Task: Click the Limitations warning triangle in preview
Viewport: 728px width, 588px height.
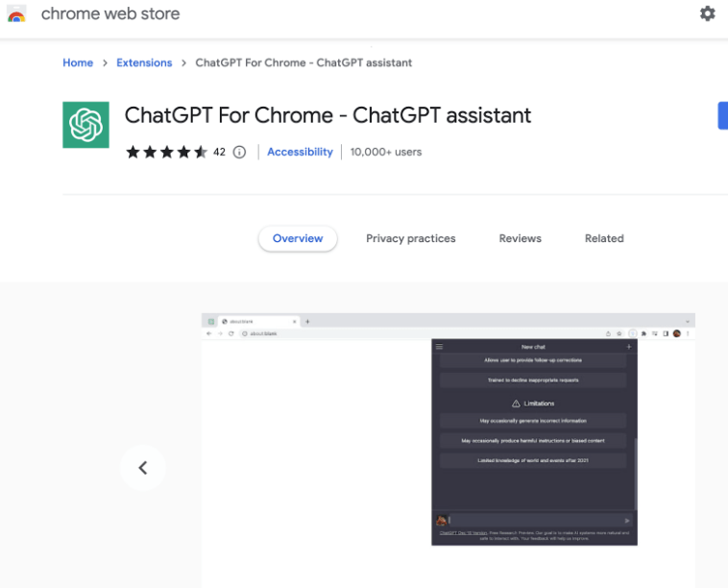Action: click(x=516, y=404)
